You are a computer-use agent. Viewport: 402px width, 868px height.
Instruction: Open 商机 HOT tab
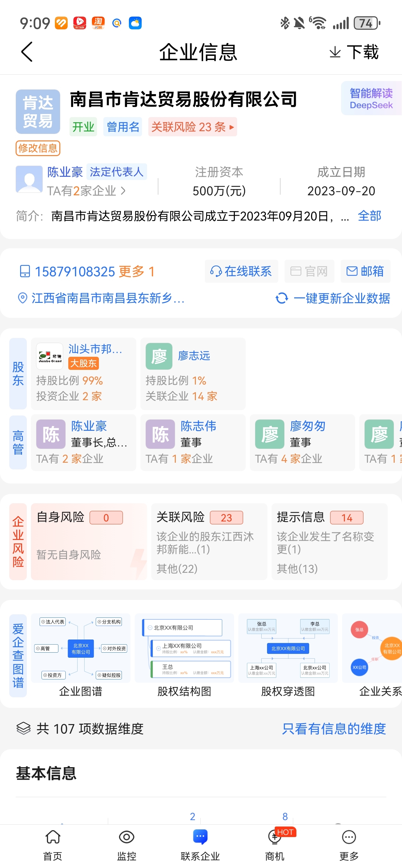pos(275,846)
